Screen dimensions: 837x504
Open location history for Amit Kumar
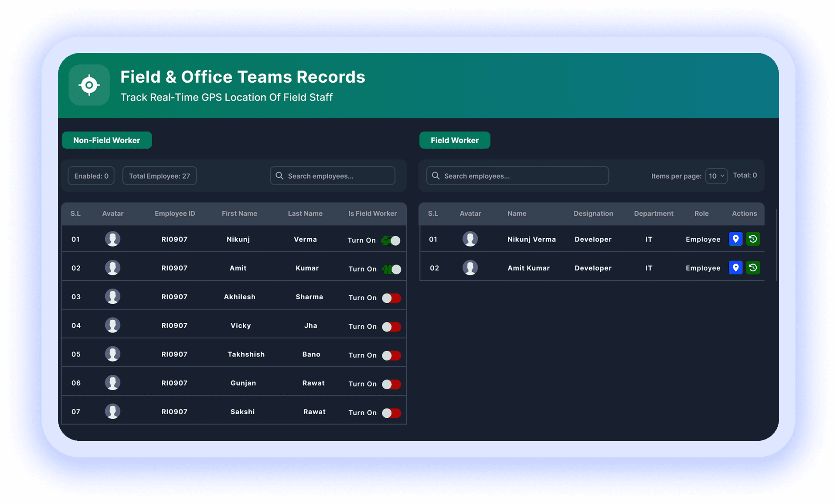point(753,267)
